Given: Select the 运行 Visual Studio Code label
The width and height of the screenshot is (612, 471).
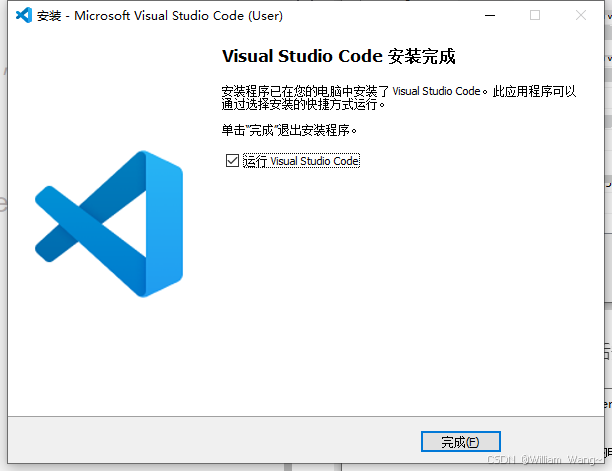Looking at the screenshot, I should click(301, 161).
